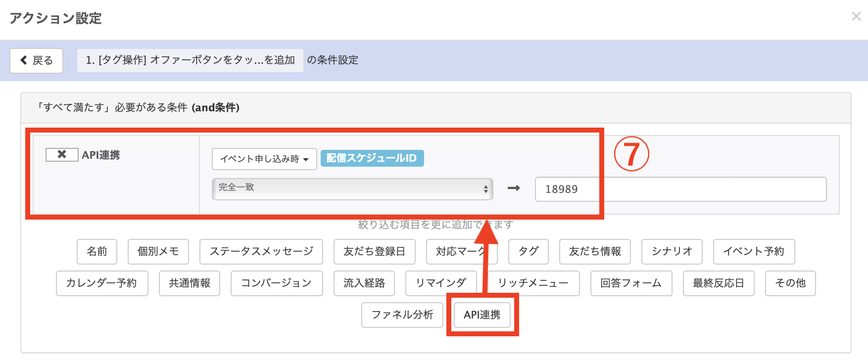
Task: Add a リッチメニュー filter condition
Action: click(533, 283)
